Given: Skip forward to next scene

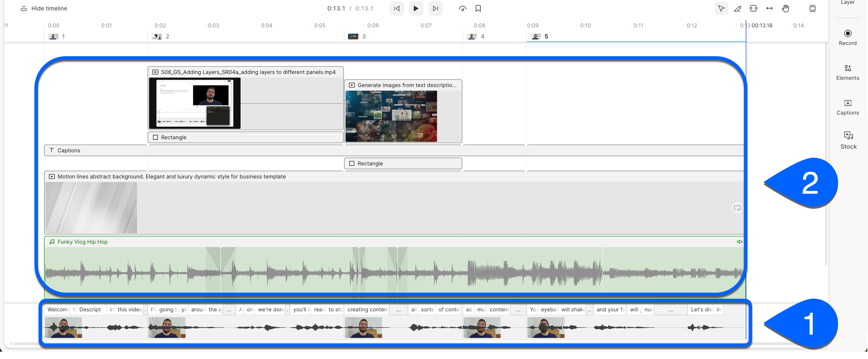Looking at the screenshot, I should [x=435, y=8].
